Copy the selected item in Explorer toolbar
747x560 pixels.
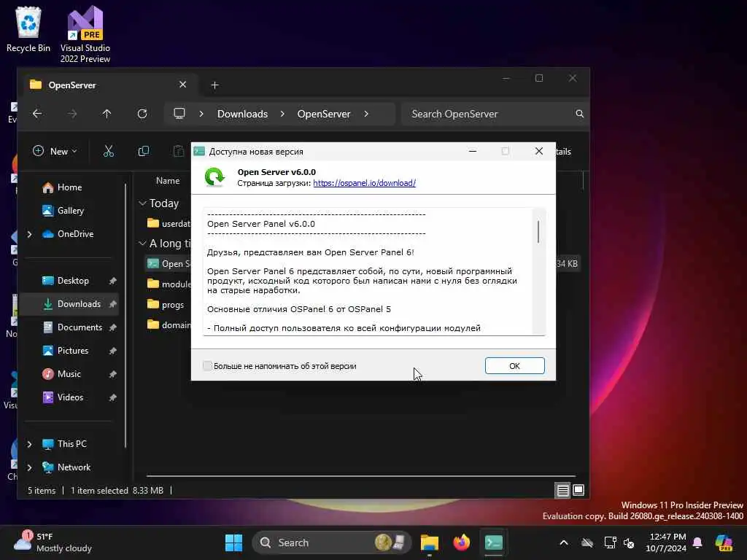click(144, 152)
